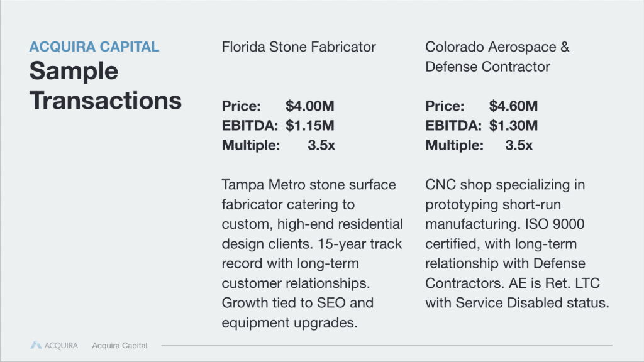Select the Florida Stone Fabricator heading
Viewport: 644px width, 362px height.
[x=299, y=47]
